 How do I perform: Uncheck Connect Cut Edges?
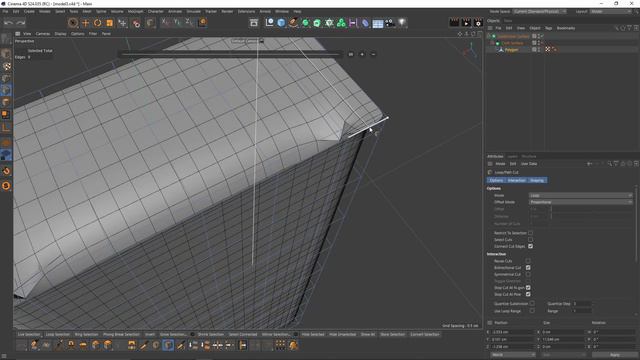[x=530, y=246]
